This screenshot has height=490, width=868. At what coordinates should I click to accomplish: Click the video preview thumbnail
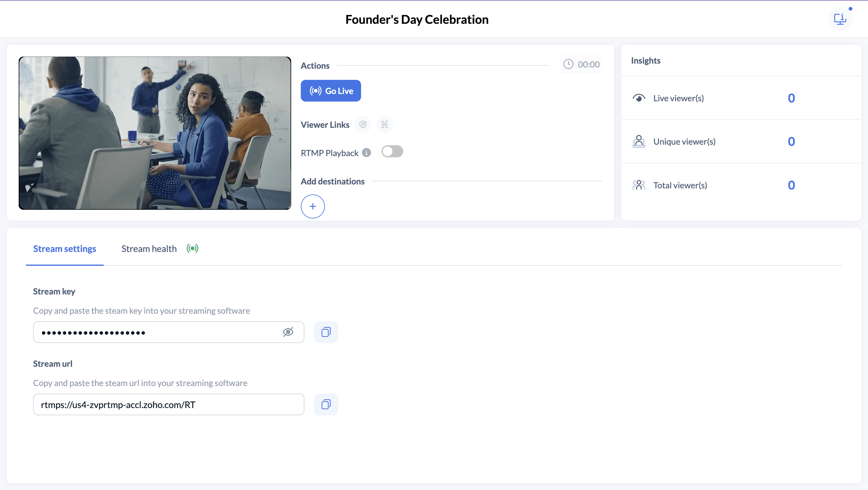[x=155, y=133]
